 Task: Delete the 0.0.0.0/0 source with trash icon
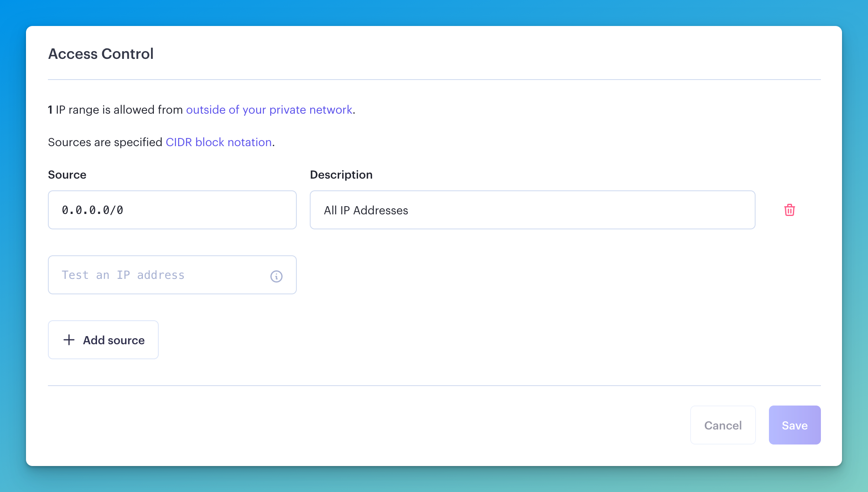pyautogui.click(x=789, y=210)
